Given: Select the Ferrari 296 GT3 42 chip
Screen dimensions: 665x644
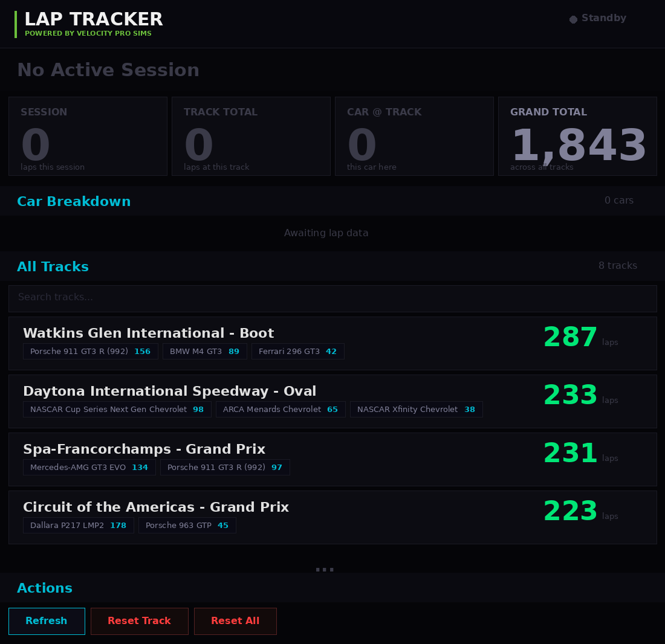Looking at the screenshot, I should pos(297,351).
